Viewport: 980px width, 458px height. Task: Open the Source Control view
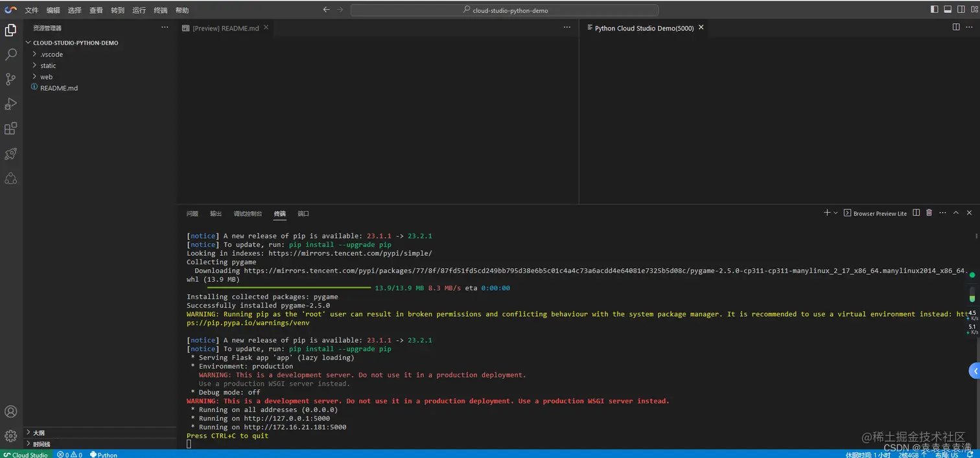click(x=10, y=79)
